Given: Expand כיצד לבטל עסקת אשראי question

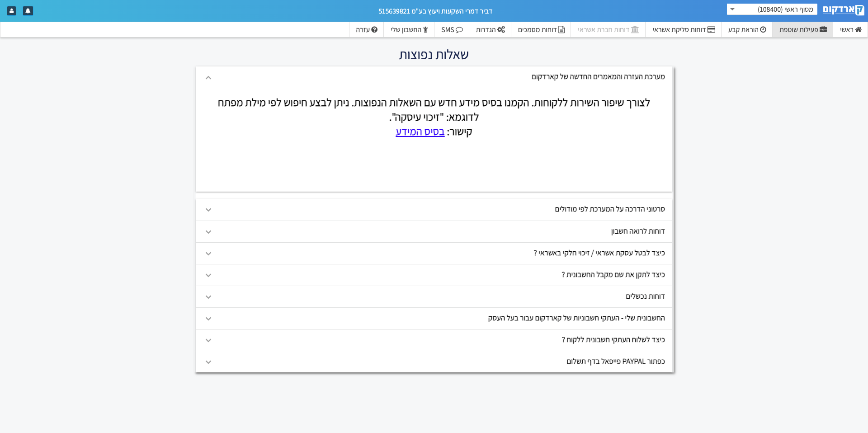Looking at the screenshot, I should pos(434,254).
